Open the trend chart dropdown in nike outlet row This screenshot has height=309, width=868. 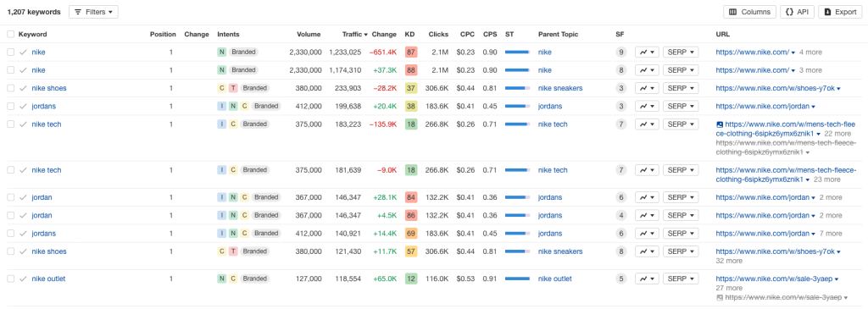647,279
